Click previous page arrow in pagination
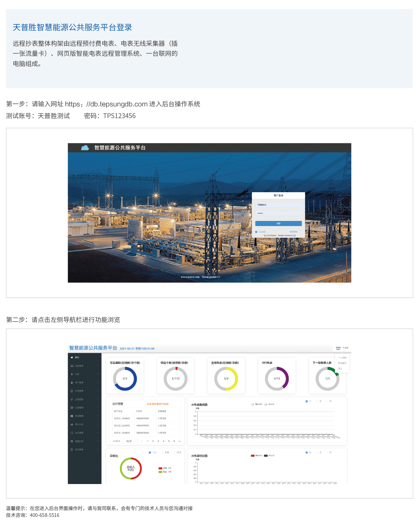 [142, 441]
